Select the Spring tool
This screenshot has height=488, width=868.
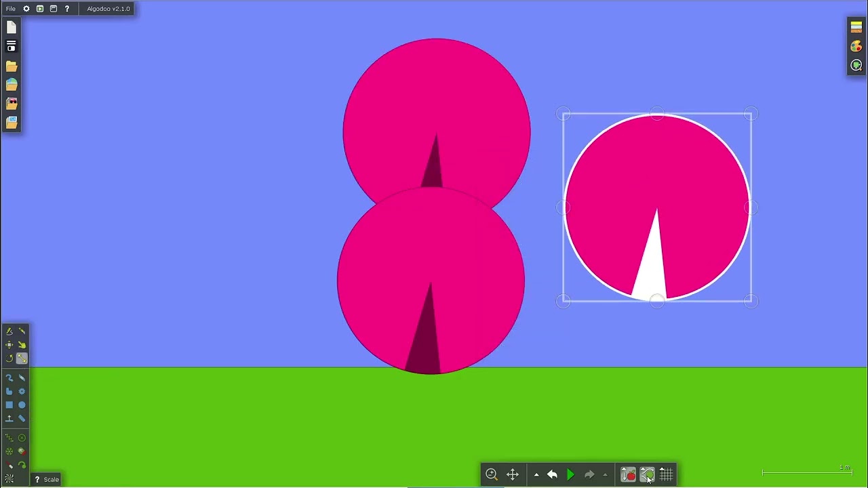tap(9, 438)
